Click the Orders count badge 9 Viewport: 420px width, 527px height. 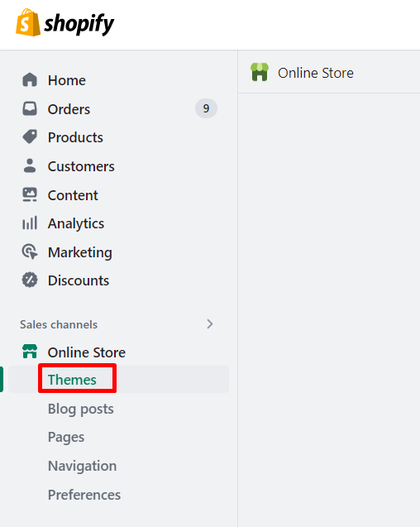click(x=206, y=108)
